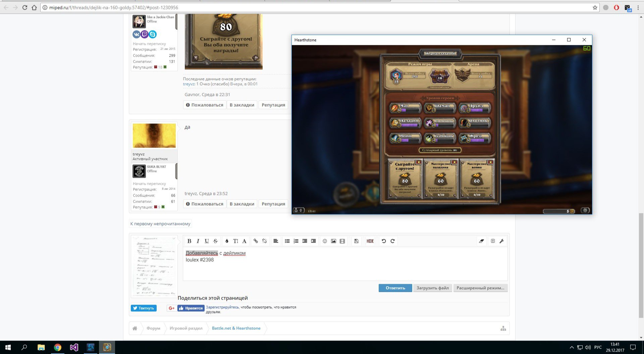
Task: Bookmark this page with the star icon
Action: pyautogui.click(x=595, y=7)
